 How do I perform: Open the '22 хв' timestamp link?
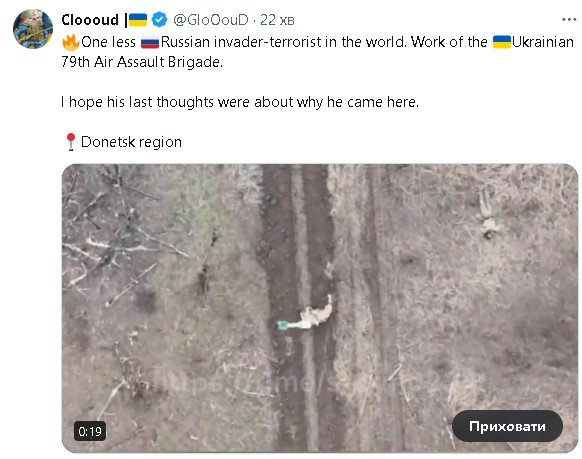click(277, 20)
